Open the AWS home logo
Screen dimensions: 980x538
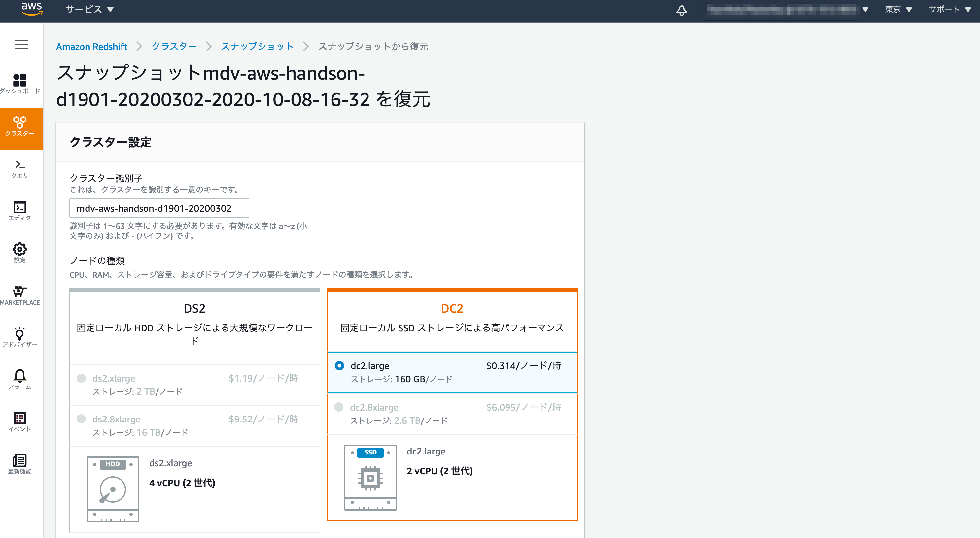click(32, 9)
